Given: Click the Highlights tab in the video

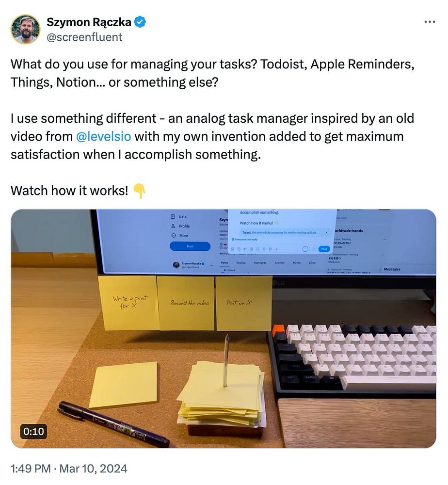Looking at the screenshot, I should pyautogui.click(x=260, y=262).
